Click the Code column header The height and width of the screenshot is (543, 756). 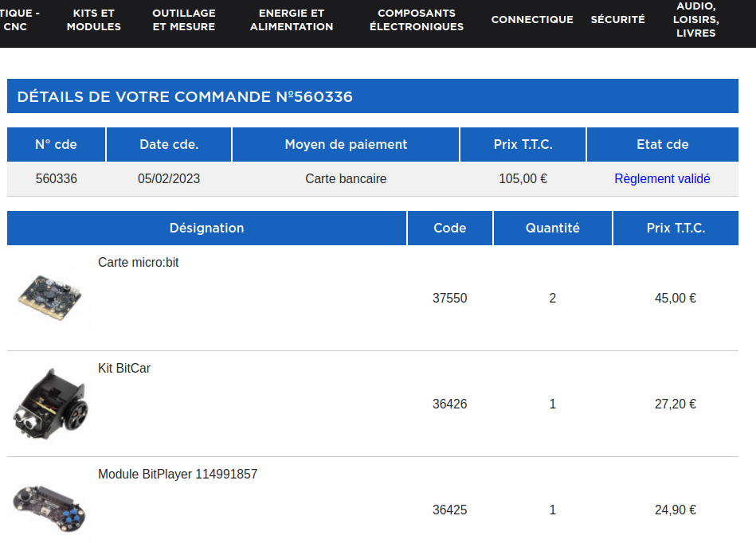coord(450,228)
